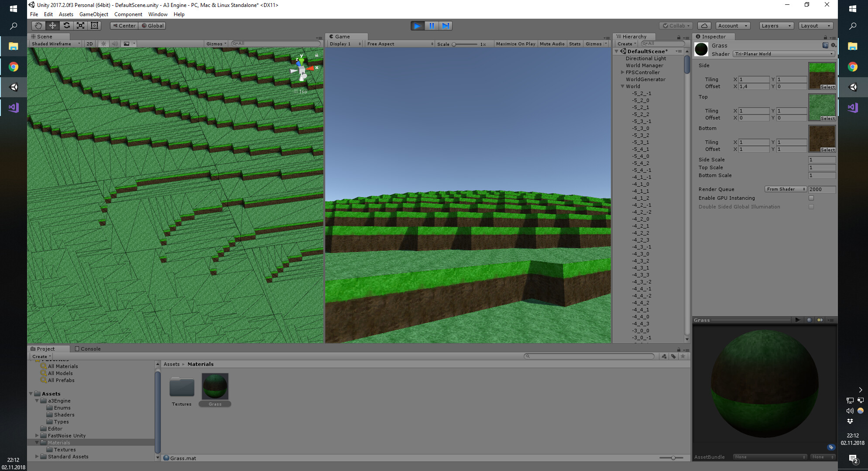Open the GameObject menu

pos(93,14)
